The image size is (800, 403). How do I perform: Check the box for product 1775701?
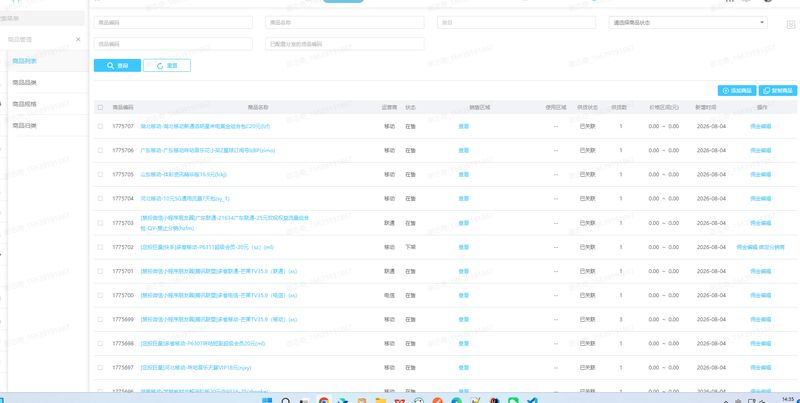coord(101,271)
